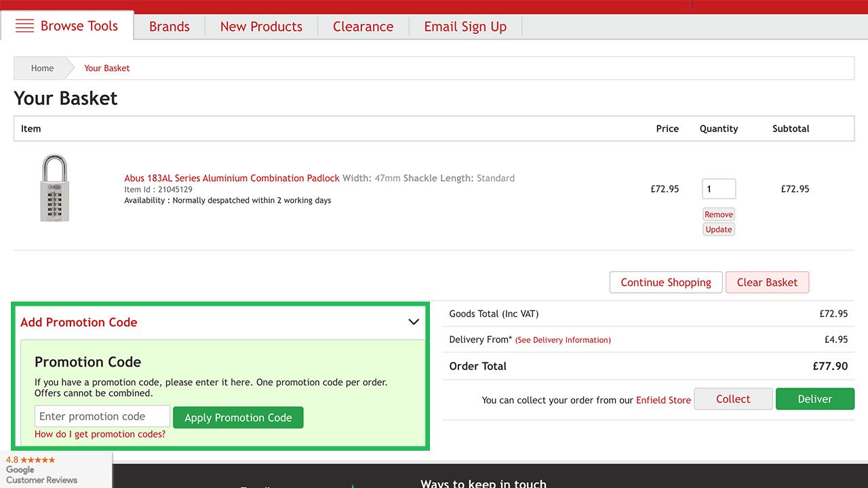Click Continue Shopping button
This screenshot has height=488, width=868.
pos(666,283)
